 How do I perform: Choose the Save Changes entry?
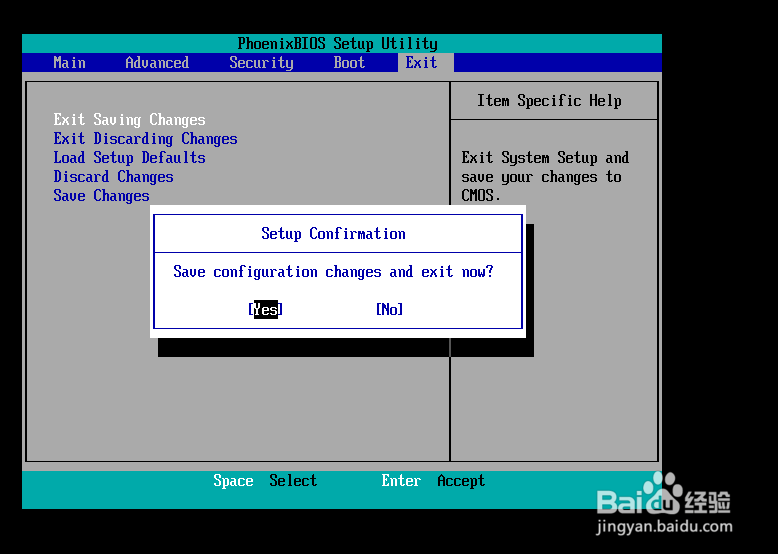102,195
